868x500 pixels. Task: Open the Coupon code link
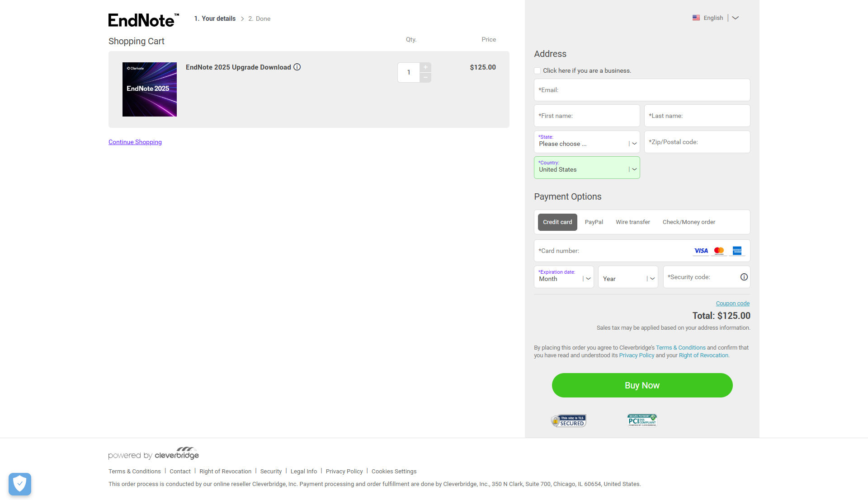click(732, 304)
